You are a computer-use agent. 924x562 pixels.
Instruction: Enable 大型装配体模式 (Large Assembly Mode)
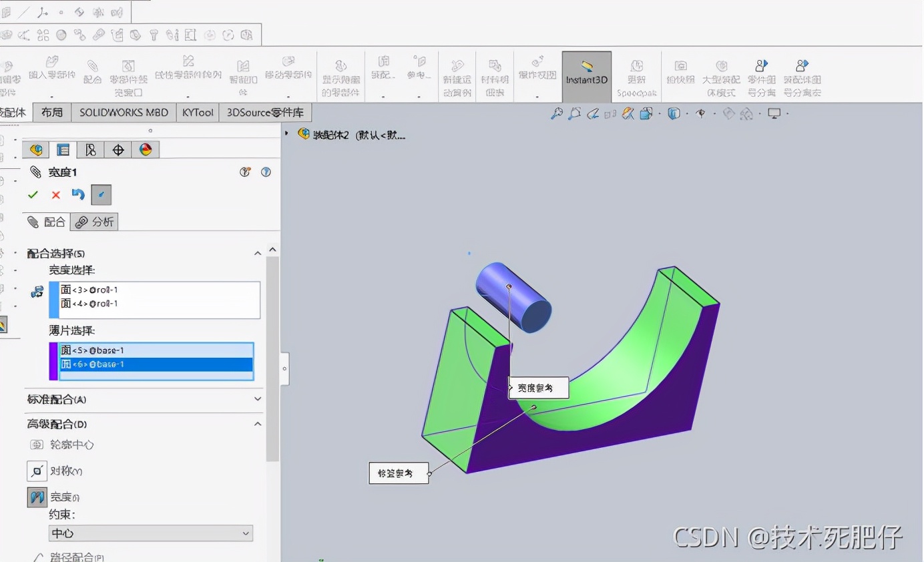[721, 71]
